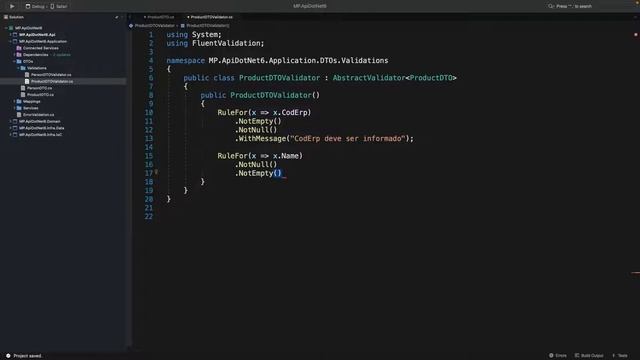
Task: Click the MP.ApiDotNet6.Domain project icon
Action: tap(15, 121)
